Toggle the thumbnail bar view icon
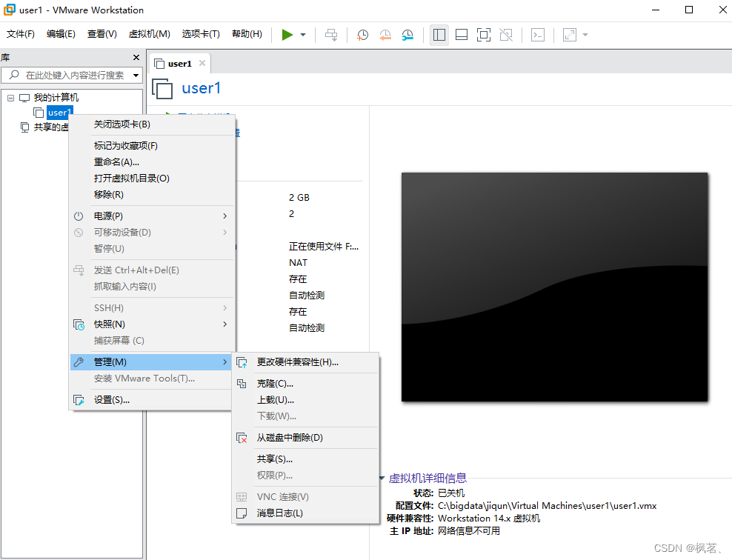Image resolution: width=732 pixels, height=560 pixels. click(x=462, y=35)
